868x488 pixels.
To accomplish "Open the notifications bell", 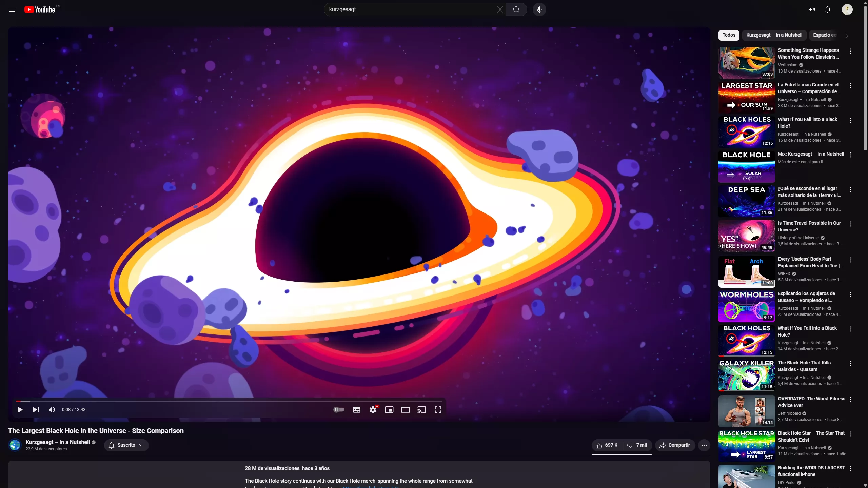I will click(828, 9).
